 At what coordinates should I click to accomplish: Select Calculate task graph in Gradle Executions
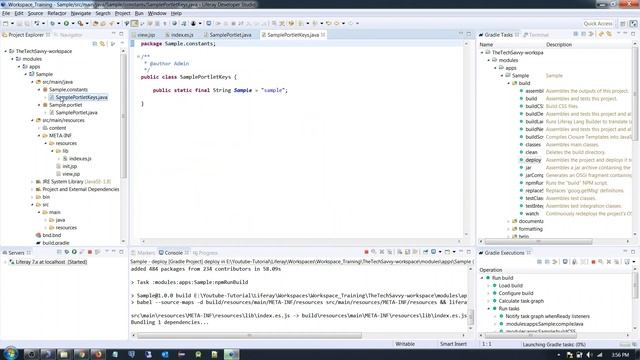tap(521, 301)
